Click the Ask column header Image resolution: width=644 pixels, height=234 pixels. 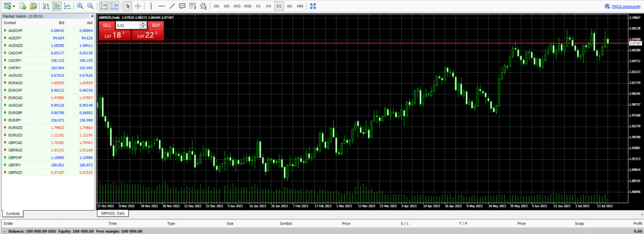[81, 23]
